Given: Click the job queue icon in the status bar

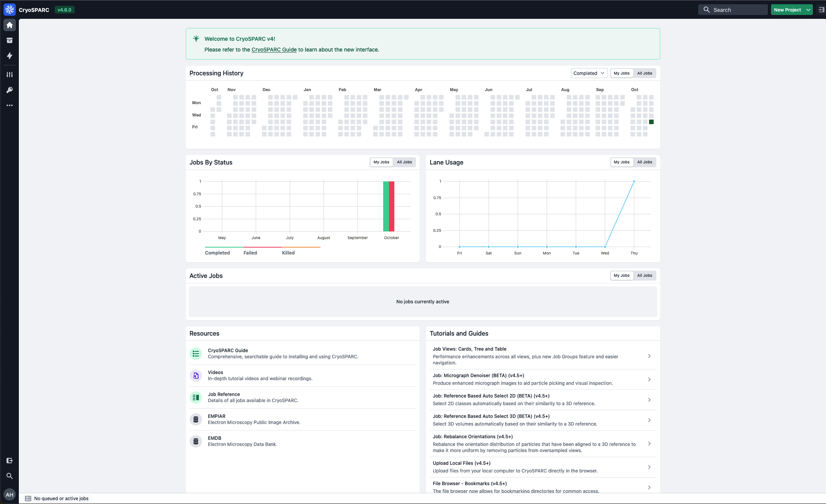Looking at the screenshot, I should [x=28, y=499].
